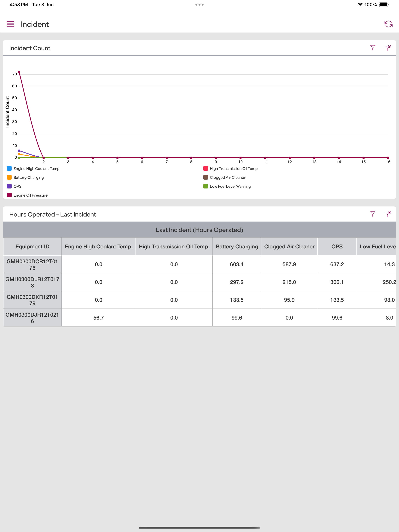The width and height of the screenshot is (399, 532).
Task: Click the 56.7 Engine High Coolant cell
Action: pos(99,318)
